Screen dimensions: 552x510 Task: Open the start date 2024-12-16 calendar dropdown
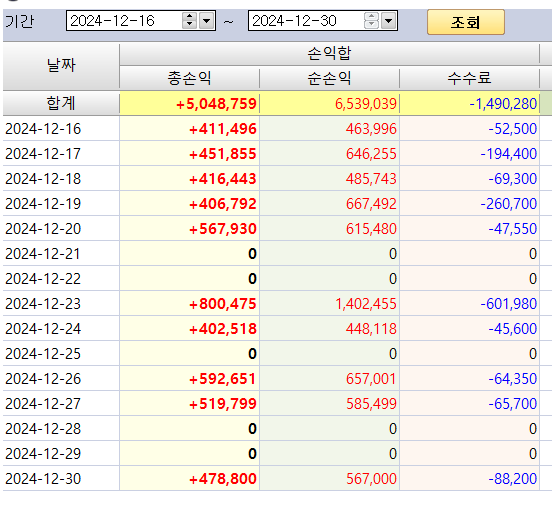click(x=207, y=21)
